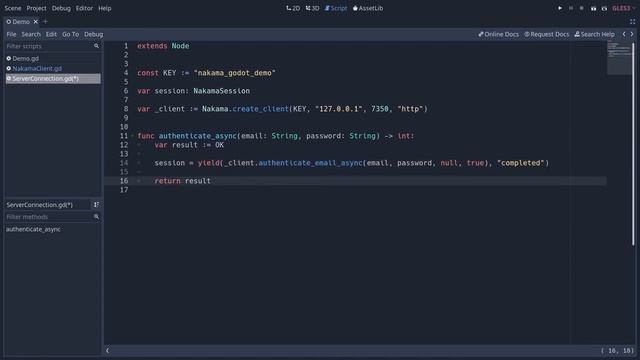Click the Demo.gd script icon
Image resolution: width=640 pixels, height=360 pixels.
tap(9, 58)
